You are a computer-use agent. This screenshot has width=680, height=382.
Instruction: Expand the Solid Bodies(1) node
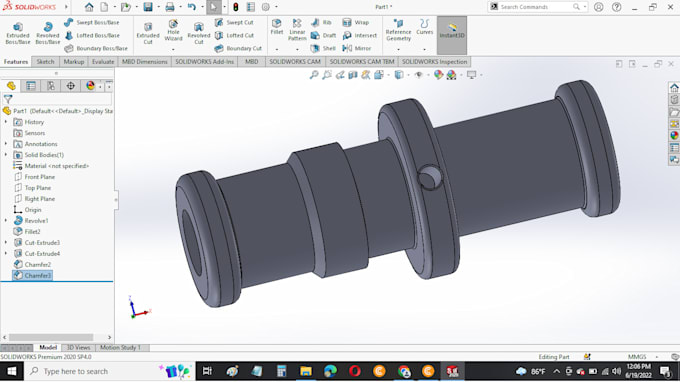pos(6,155)
